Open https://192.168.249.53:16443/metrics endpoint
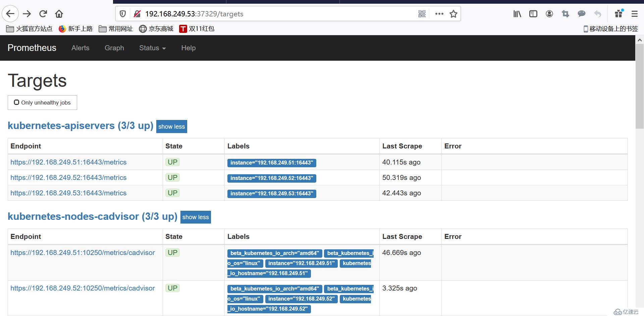Image resolution: width=644 pixels, height=316 pixels. [x=68, y=193]
